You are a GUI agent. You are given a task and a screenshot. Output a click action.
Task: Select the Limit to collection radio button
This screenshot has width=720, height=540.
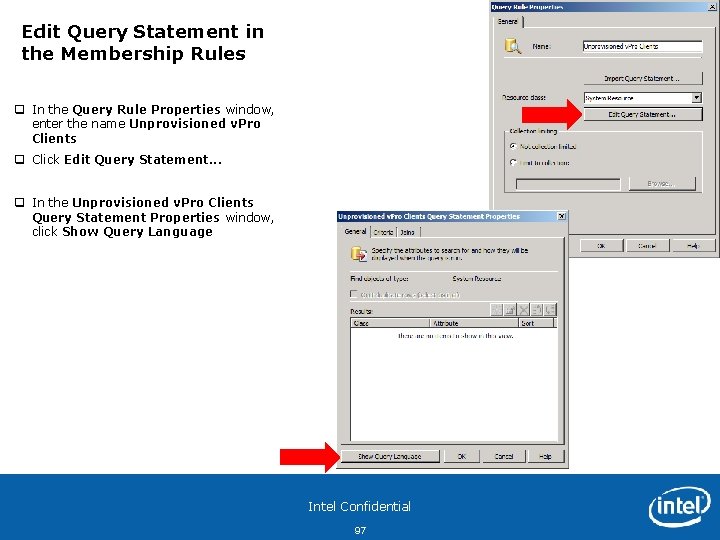pos(513,163)
